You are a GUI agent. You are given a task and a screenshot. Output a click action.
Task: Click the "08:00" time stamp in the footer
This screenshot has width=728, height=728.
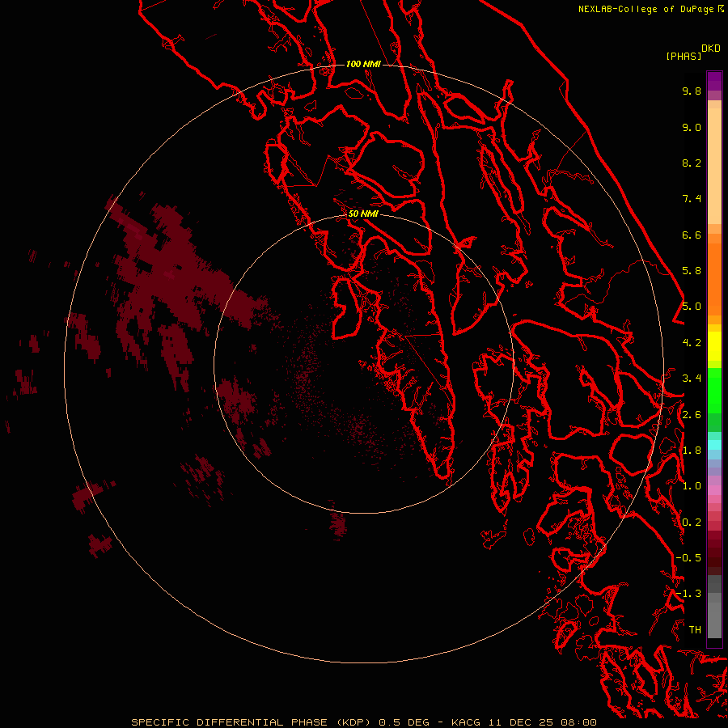[x=578, y=722]
